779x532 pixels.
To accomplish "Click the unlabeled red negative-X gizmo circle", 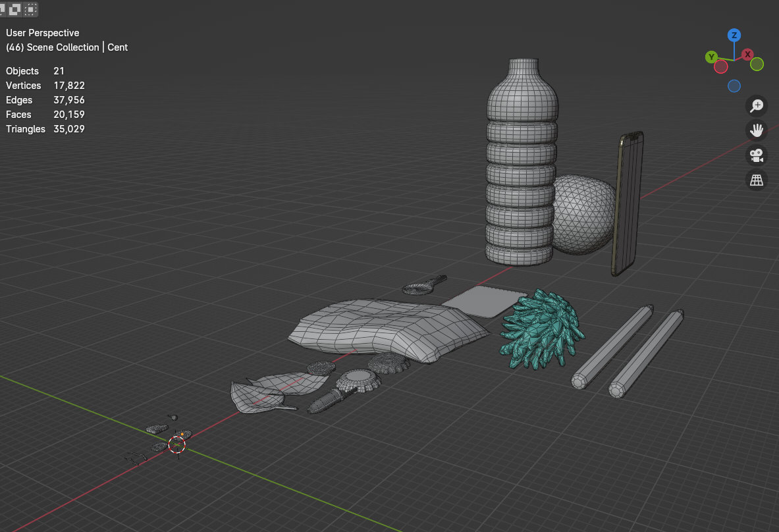I will tap(721, 66).
